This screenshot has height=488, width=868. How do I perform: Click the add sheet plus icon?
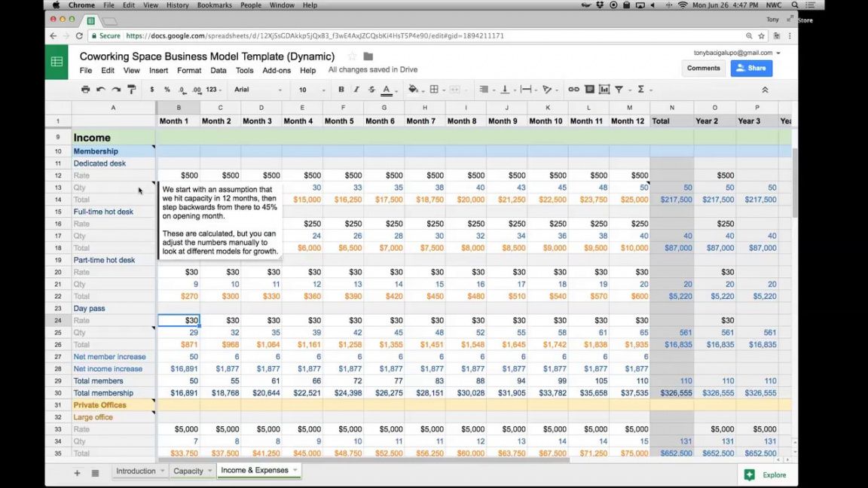click(x=77, y=473)
